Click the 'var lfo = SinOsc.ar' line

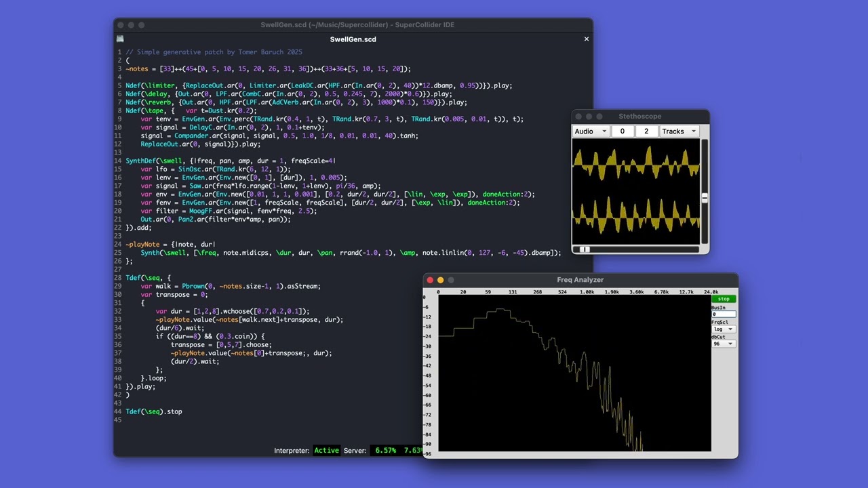(216, 169)
